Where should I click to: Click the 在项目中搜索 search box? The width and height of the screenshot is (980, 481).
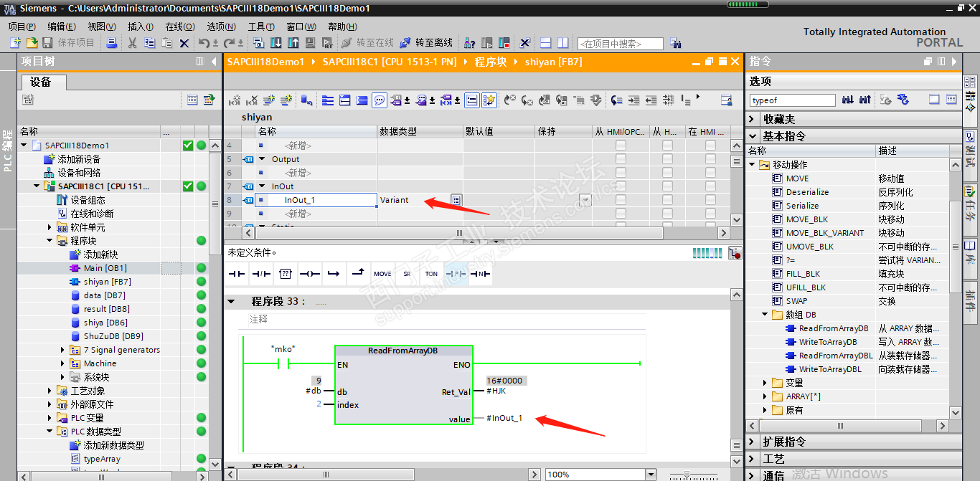click(621, 44)
